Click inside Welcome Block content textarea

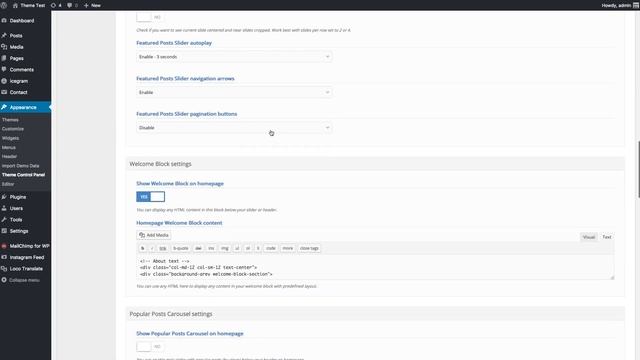pyautogui.click(x=375, y=267)
